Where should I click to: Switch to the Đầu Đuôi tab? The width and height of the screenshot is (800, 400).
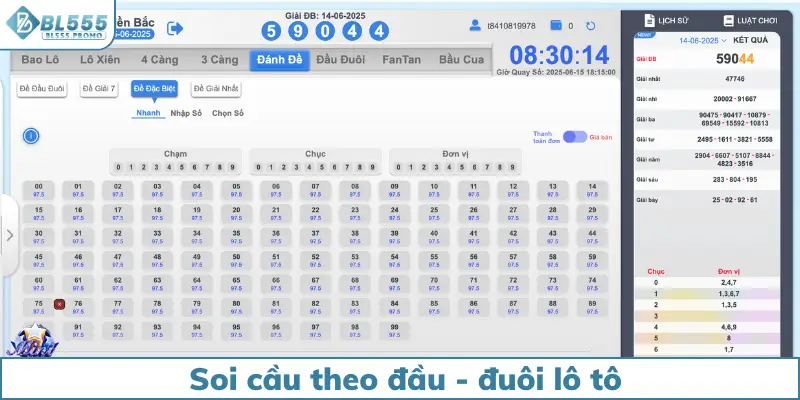339,61
